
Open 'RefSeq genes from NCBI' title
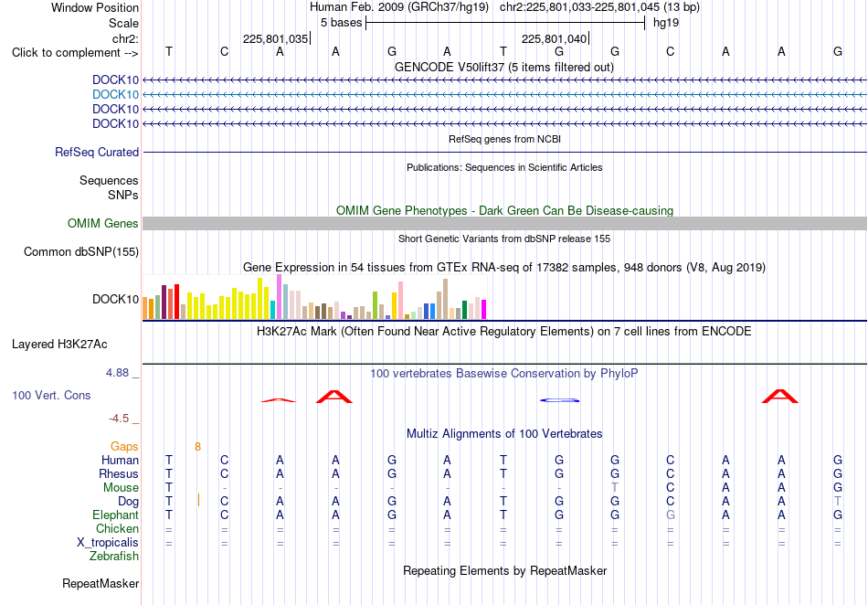[504, 140]
